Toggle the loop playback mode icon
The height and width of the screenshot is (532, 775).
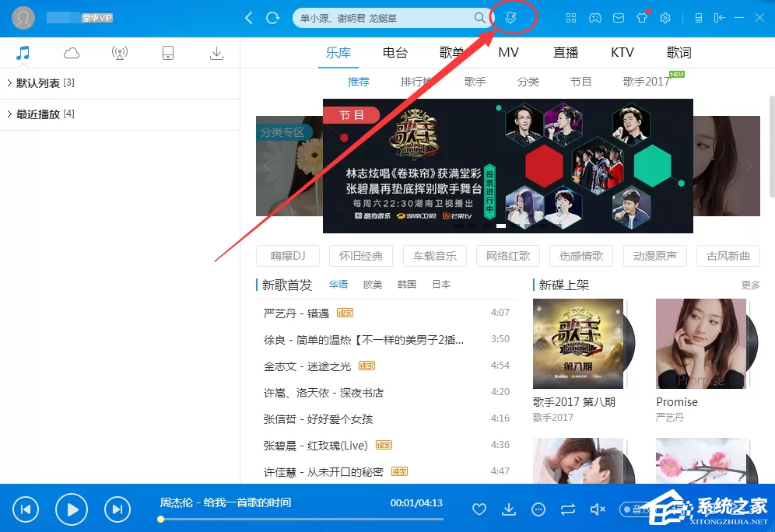tap(568, 509)
